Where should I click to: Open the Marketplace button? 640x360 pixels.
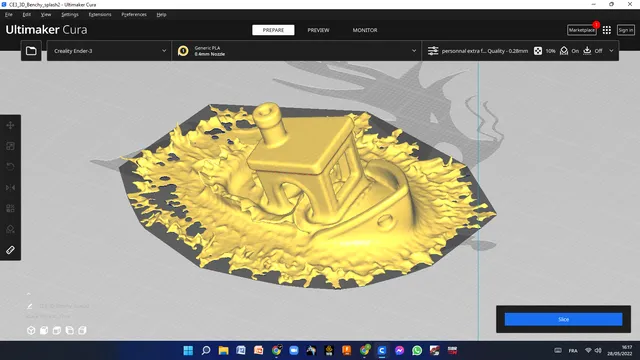coord(582,30)
